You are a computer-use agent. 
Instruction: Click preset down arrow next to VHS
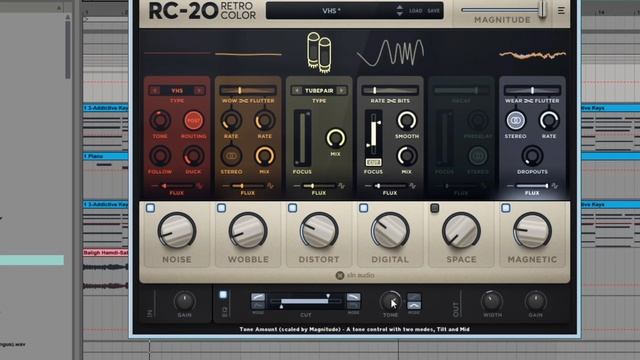pos(400,14)
